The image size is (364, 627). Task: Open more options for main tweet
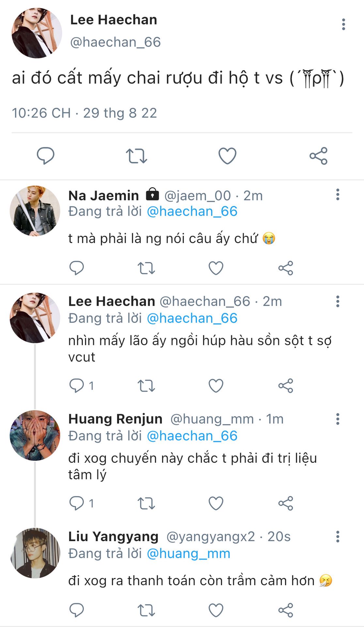343,24
